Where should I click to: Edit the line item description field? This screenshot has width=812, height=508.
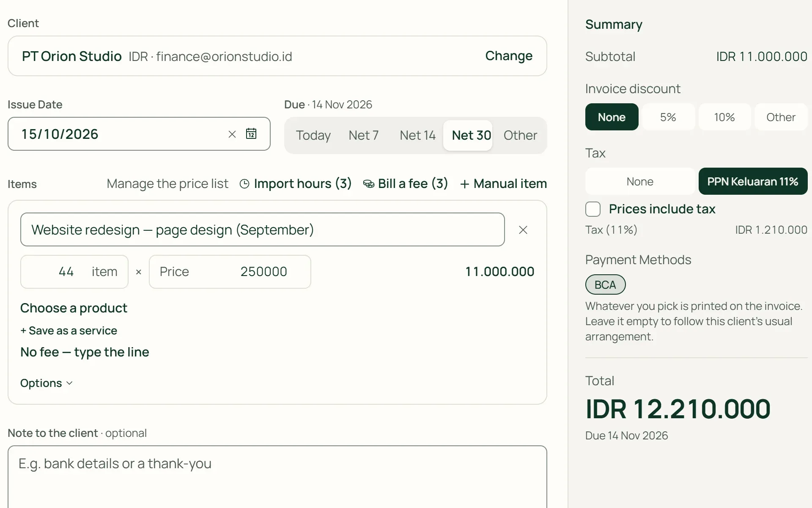[262, 229]
